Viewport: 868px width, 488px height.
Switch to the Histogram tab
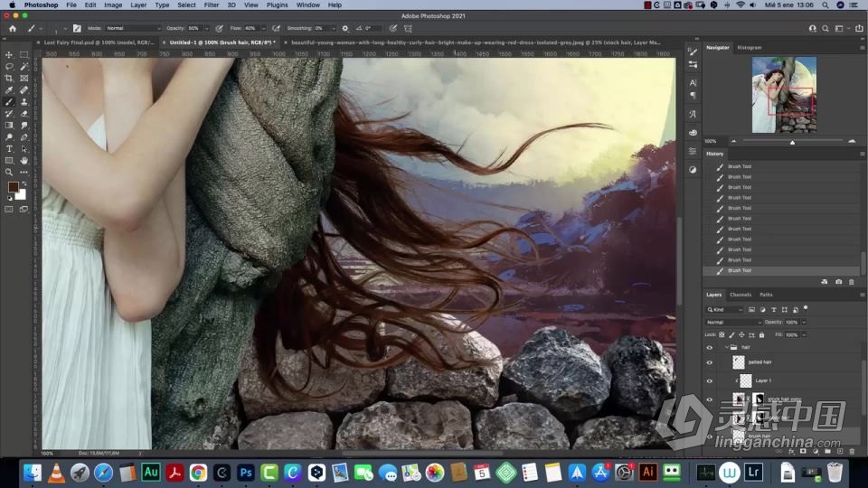tap(749, 47)
